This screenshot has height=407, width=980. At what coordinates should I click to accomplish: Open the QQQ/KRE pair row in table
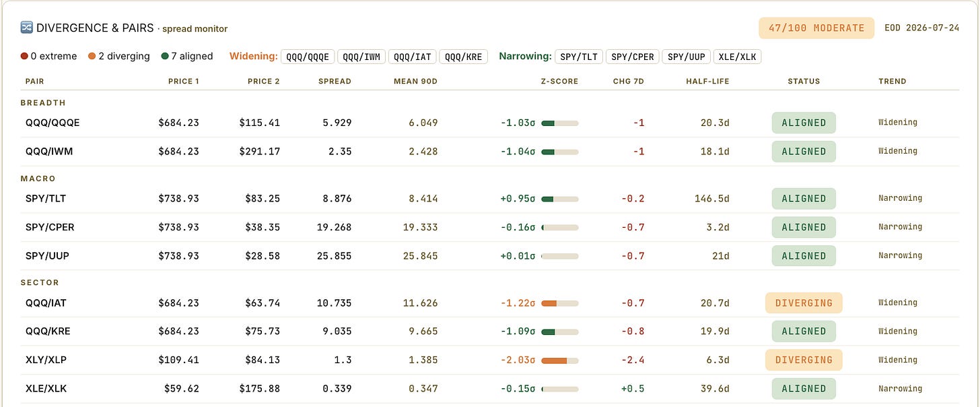click(x=490, y=332)
